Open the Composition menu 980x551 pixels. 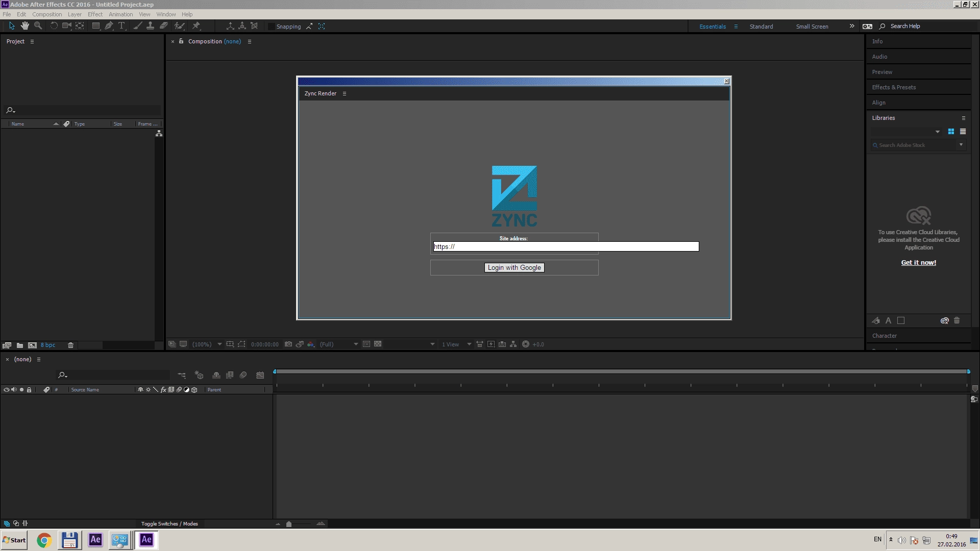click(47, 14)
